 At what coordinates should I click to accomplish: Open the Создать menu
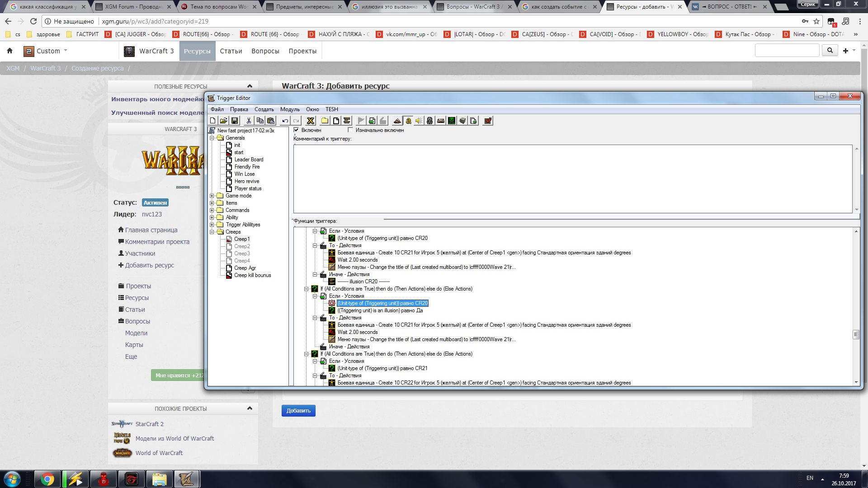(264, 109)
